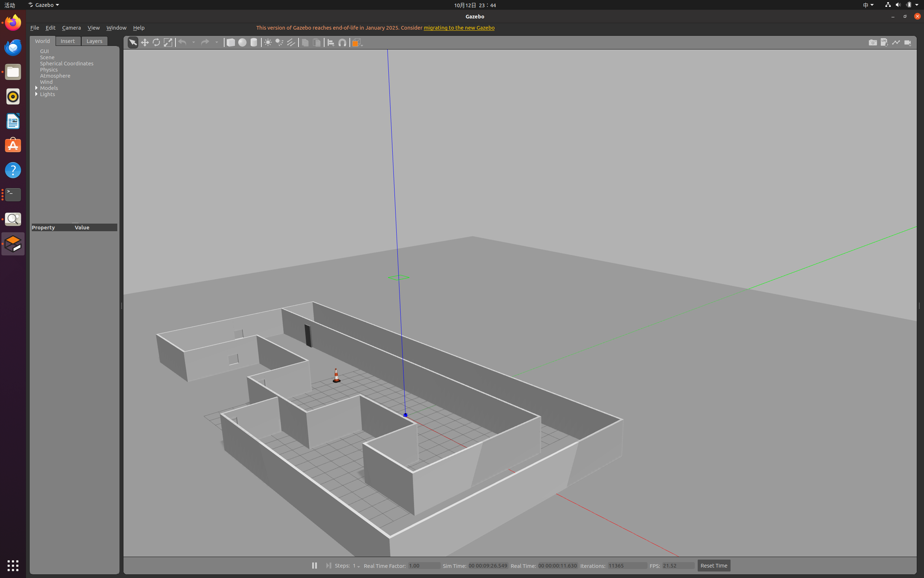
Task: Open the Camera menu
Action: 71,27
